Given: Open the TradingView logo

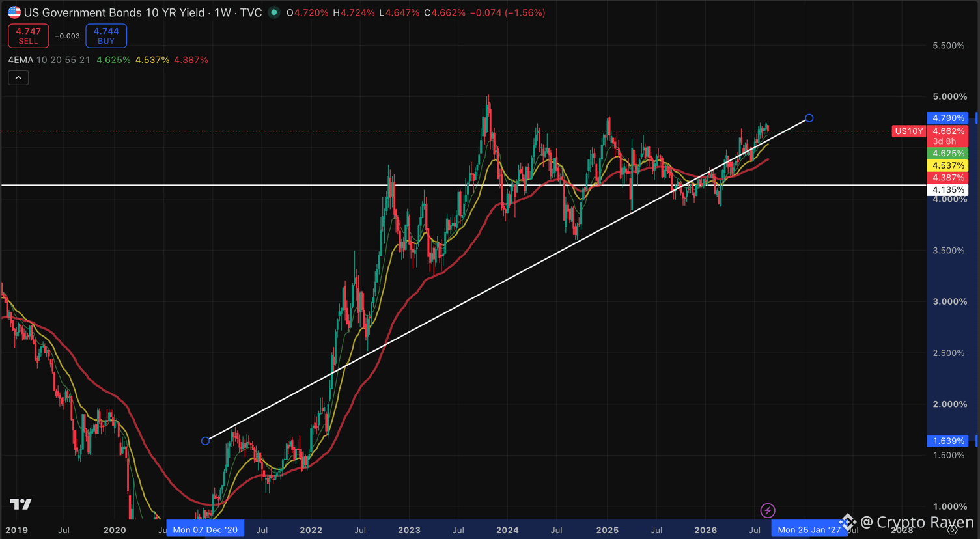Looking at the screenshot, I should [x=21, y=504].
